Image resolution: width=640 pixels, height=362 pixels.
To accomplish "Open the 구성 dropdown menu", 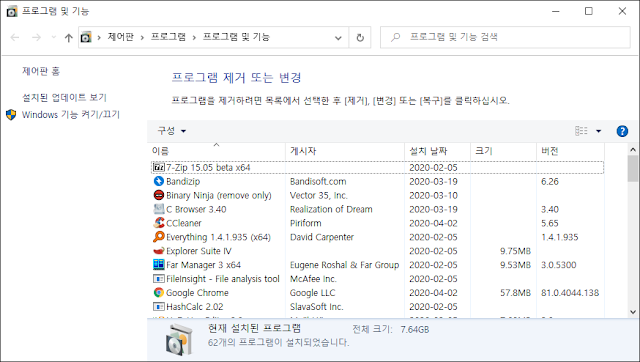I will tap(171, 131).
